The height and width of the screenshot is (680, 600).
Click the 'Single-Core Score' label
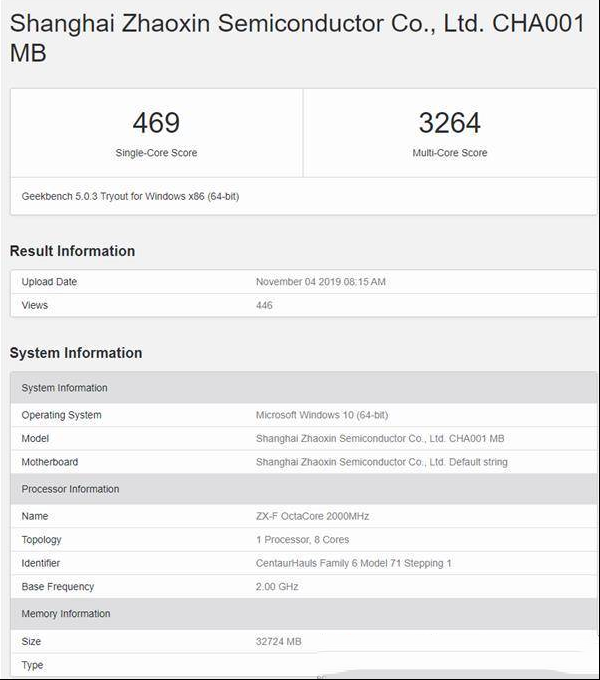(x=156, y=153)
